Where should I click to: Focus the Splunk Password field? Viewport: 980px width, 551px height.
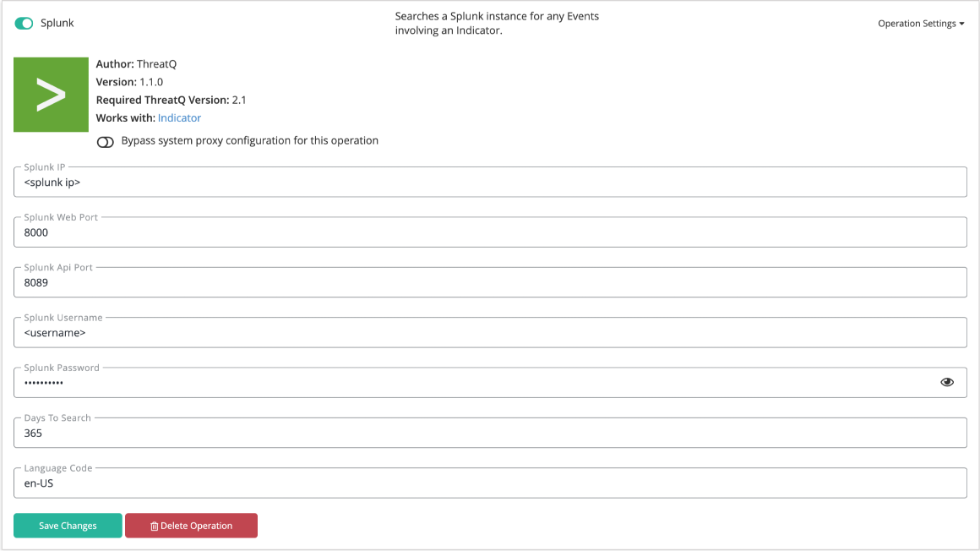(475, 382)
